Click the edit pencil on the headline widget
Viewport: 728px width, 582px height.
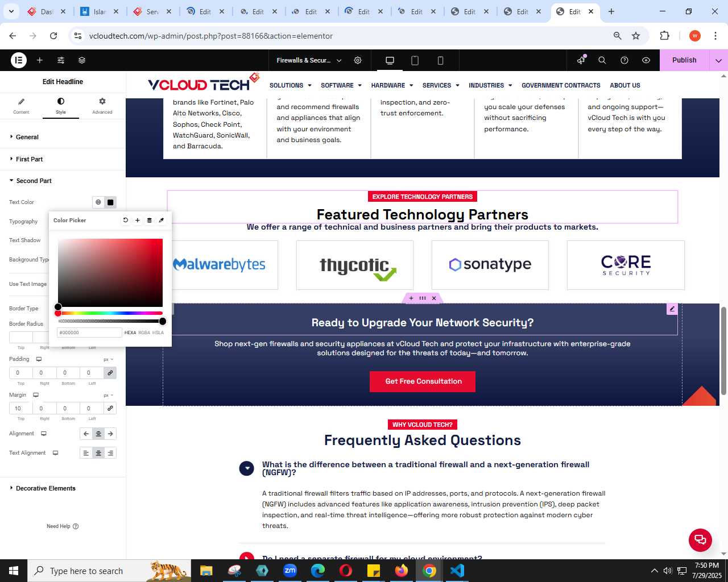(x=672, y=309)
